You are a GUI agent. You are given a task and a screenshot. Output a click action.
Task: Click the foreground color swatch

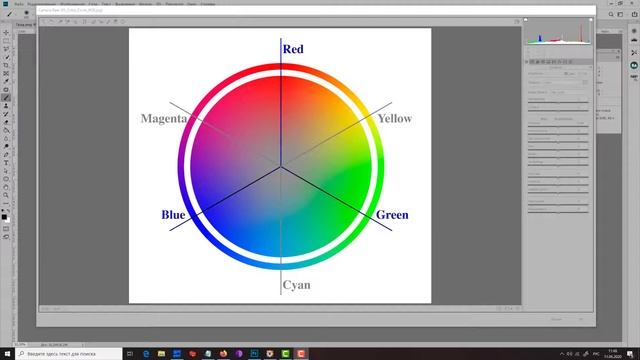[x=4, y=217]
